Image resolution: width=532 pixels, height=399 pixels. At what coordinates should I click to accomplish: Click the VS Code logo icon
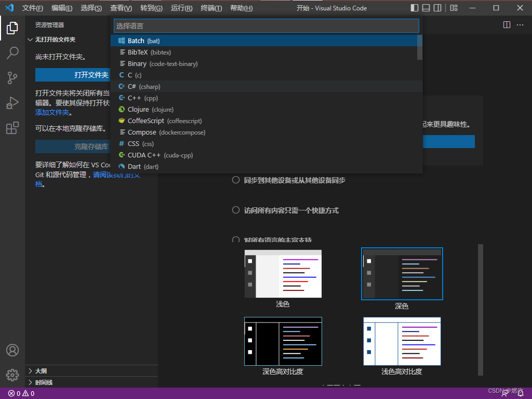point(9,8)
